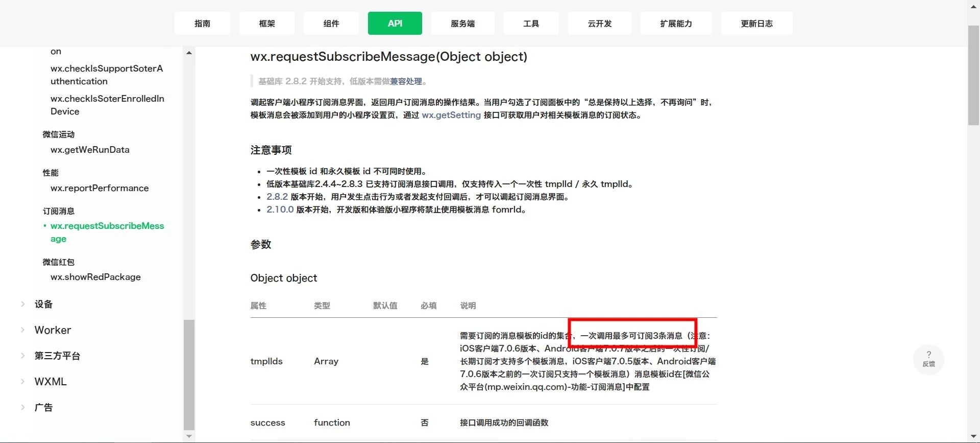This screenshot has width=980, height=443.
Task: Open the wx.getSetting link
Action: click(451, 115)
